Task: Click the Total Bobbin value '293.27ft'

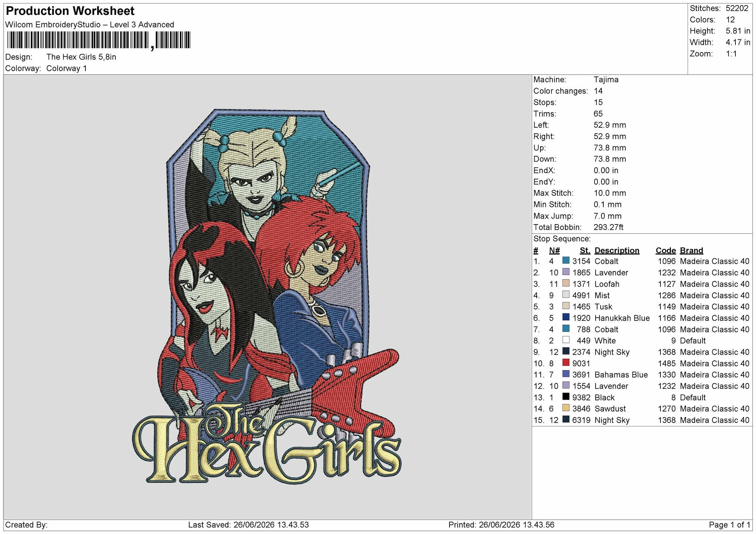Action: click(x=608, y=227)
